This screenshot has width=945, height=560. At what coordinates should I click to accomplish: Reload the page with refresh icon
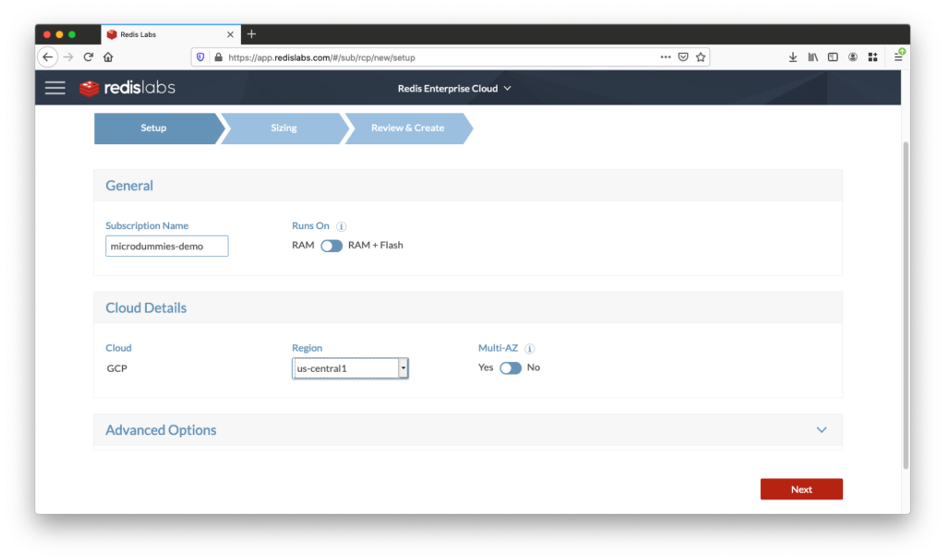pyautogui.click(x=88, y=57)
